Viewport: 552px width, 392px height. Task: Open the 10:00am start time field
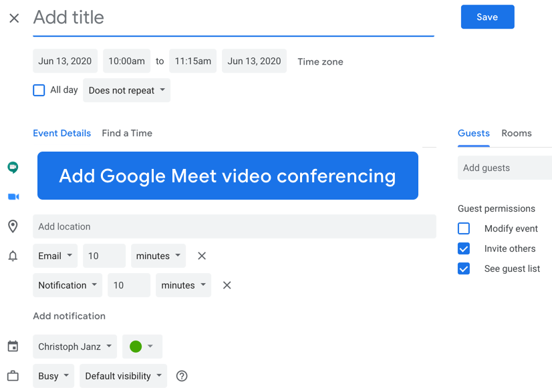127,61
